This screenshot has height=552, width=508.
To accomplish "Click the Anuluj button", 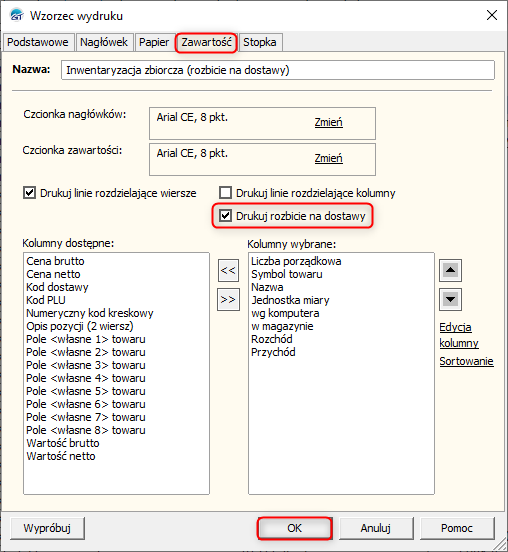I will [376, 528].
